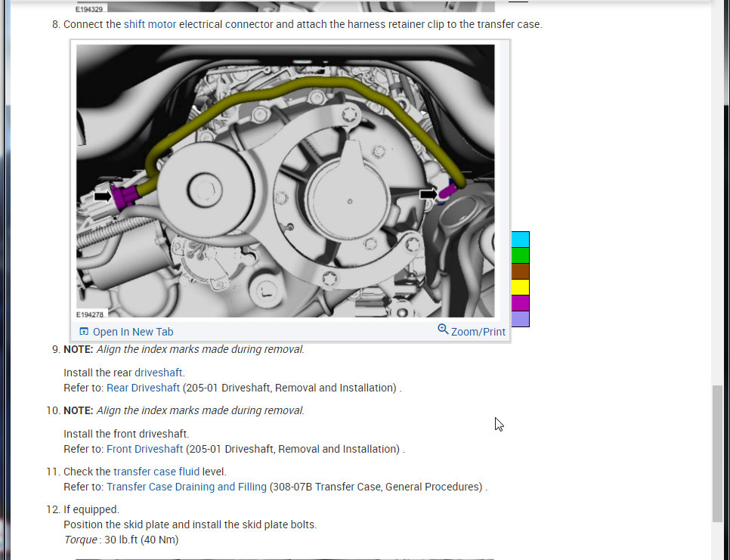The image size is (730, 560).
Task: Open the 'Front Driveshaft' reference link
Action: (x=144, y=449)
